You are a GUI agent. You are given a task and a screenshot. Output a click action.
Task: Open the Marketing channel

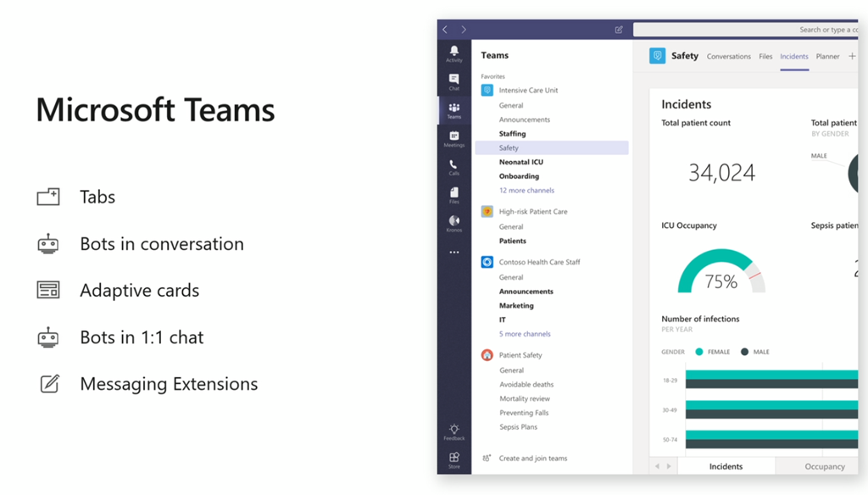(x=516, y=306)
